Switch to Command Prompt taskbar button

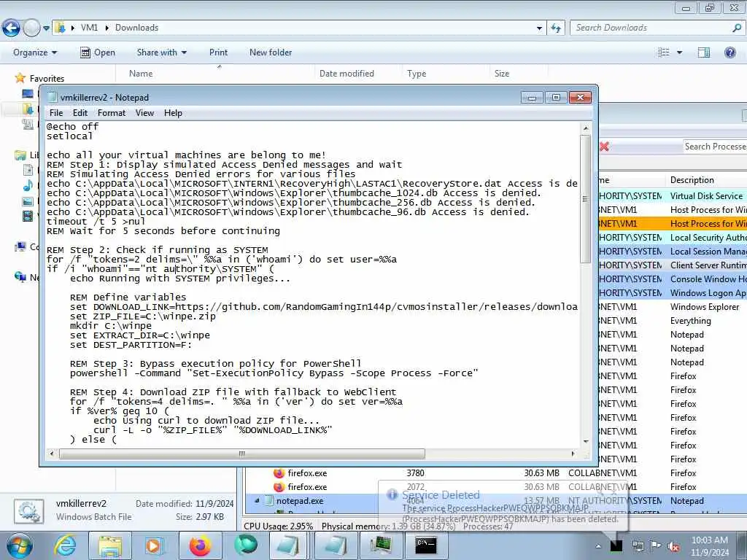426,545
